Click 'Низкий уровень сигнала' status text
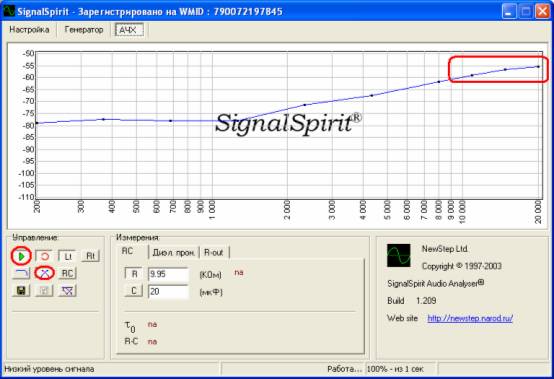 pyautogui.click(x=49, y=369)
